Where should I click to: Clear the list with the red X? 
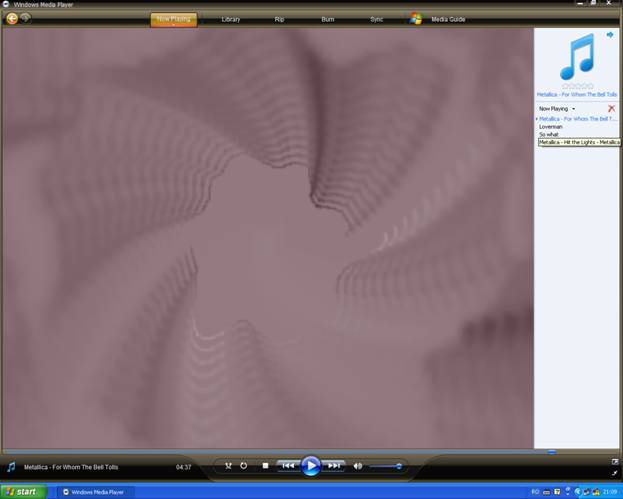pos(611,108)
